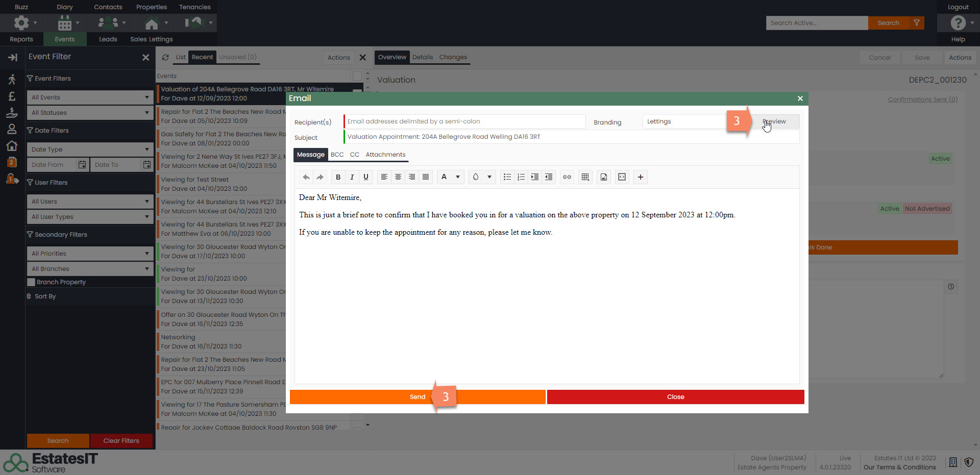
Task: Click the italic formatting icon
Action: [352, 177]
